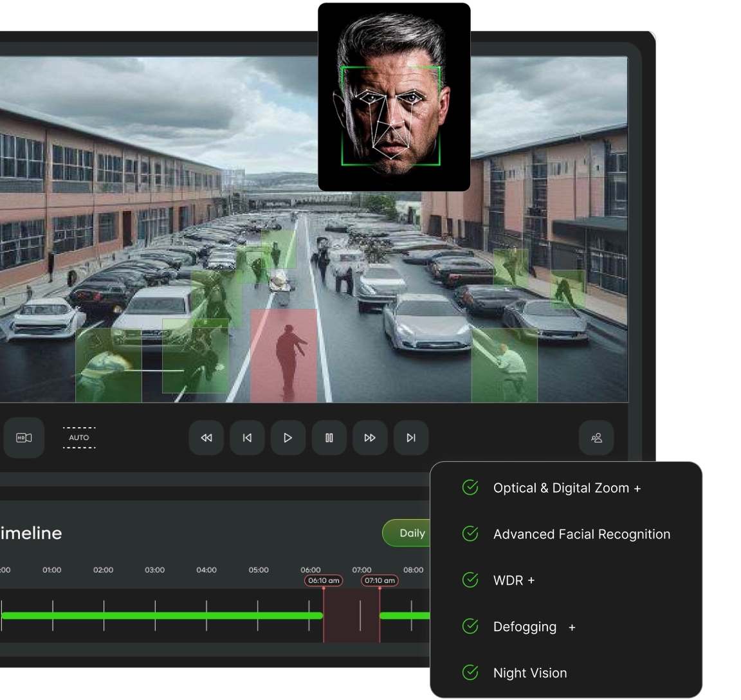Pause the video feed
The width and height of the screenshot is (741, 700).
(329, 438)
